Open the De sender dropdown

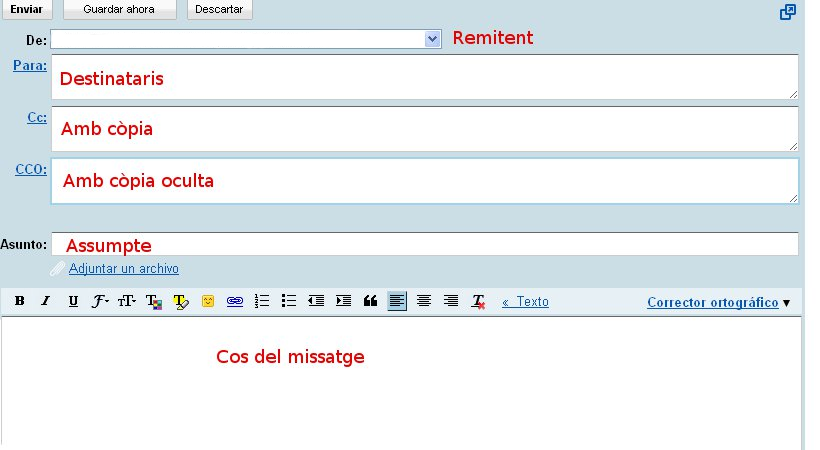coord(432,39)
